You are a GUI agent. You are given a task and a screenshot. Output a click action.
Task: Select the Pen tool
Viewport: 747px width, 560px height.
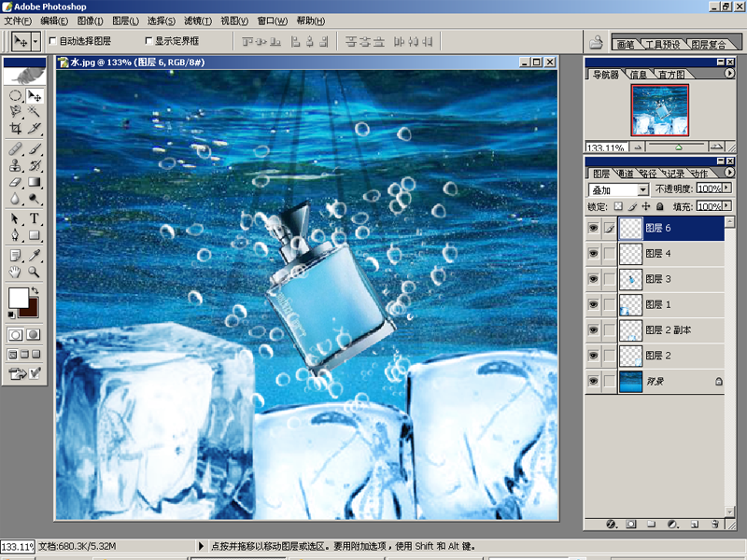[x=15, y=235]
